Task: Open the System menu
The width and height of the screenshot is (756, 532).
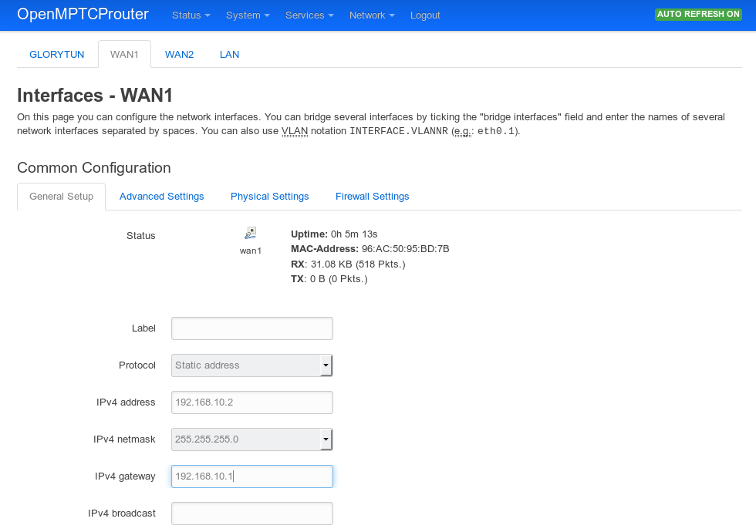Action: click(247, 15)
